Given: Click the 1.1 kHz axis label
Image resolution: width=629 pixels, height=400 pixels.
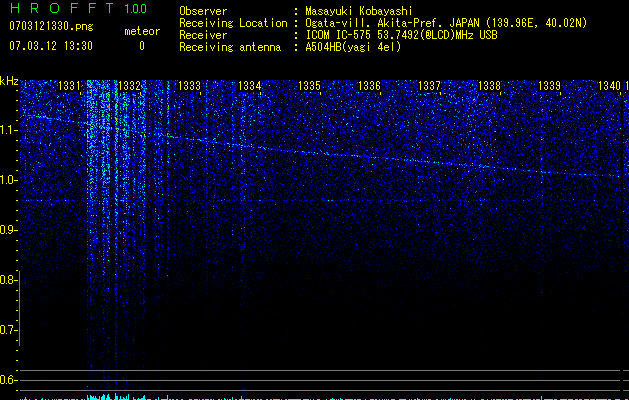Looking at the screenshot, I should [x=8, y=130].
